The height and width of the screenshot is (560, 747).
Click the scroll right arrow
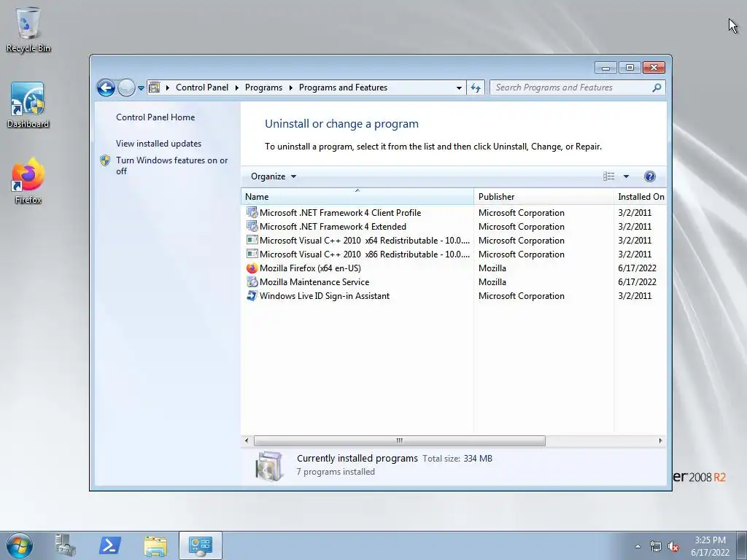[x=660, y=441]
